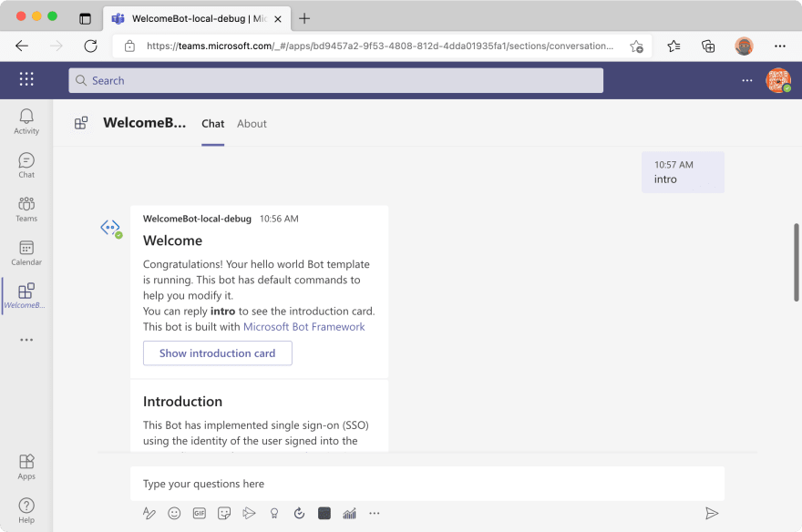This screenshot has height=532, width=802.
Task: Open the black square messaging extension
Action: (324, 513)
